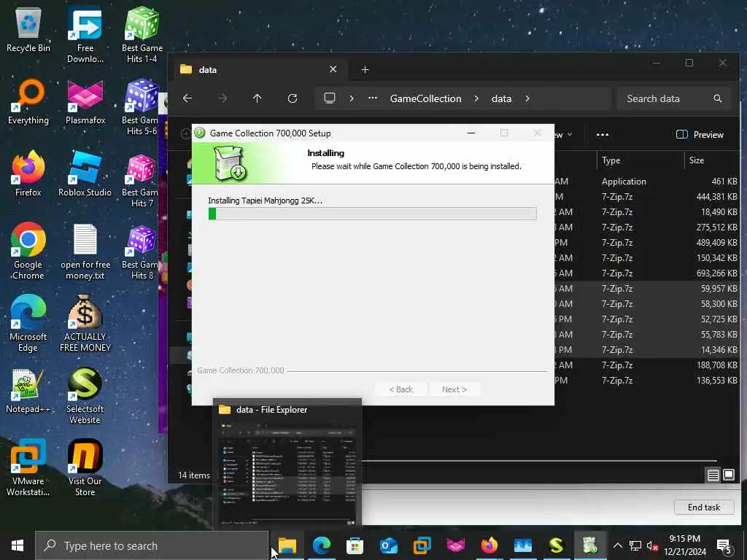
Task: Launch Notepad++ from the desktop
Action: point(28,391)
